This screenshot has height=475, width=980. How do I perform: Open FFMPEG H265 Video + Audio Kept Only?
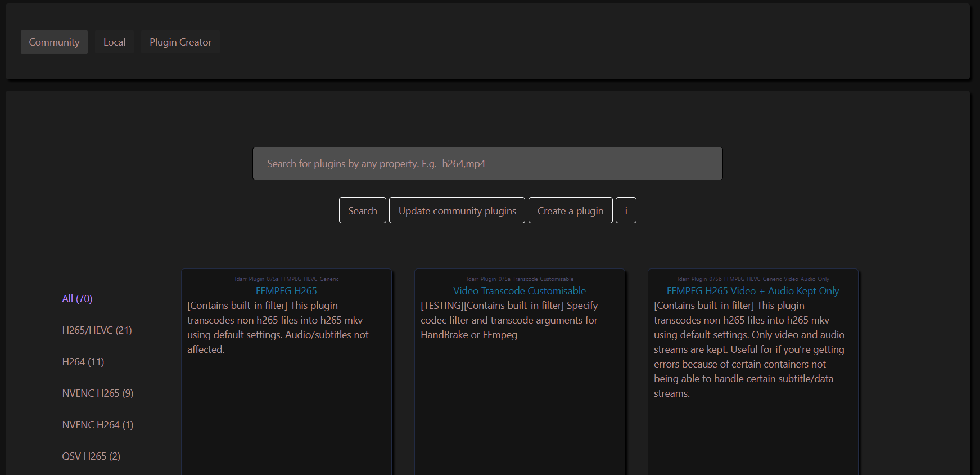coord(753,291)
